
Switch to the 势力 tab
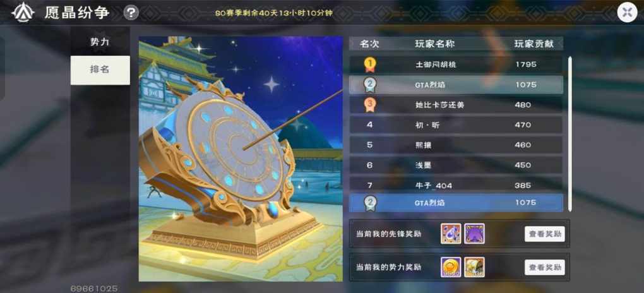100,42
